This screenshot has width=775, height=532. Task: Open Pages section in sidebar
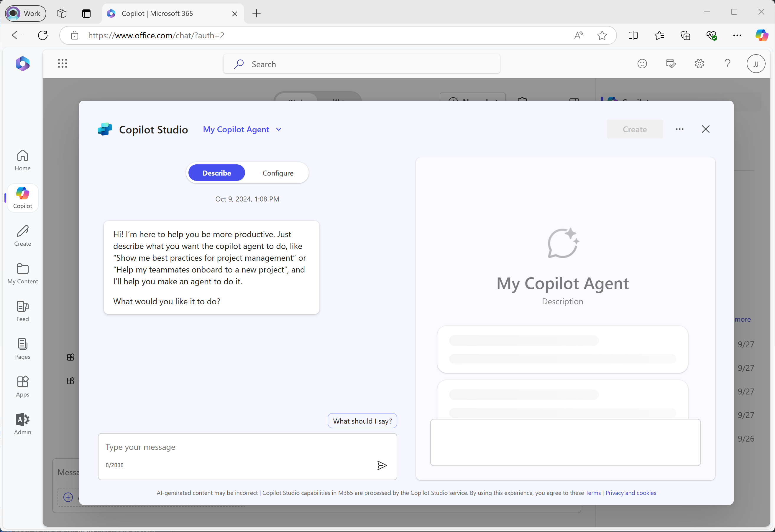pos(22,348)
